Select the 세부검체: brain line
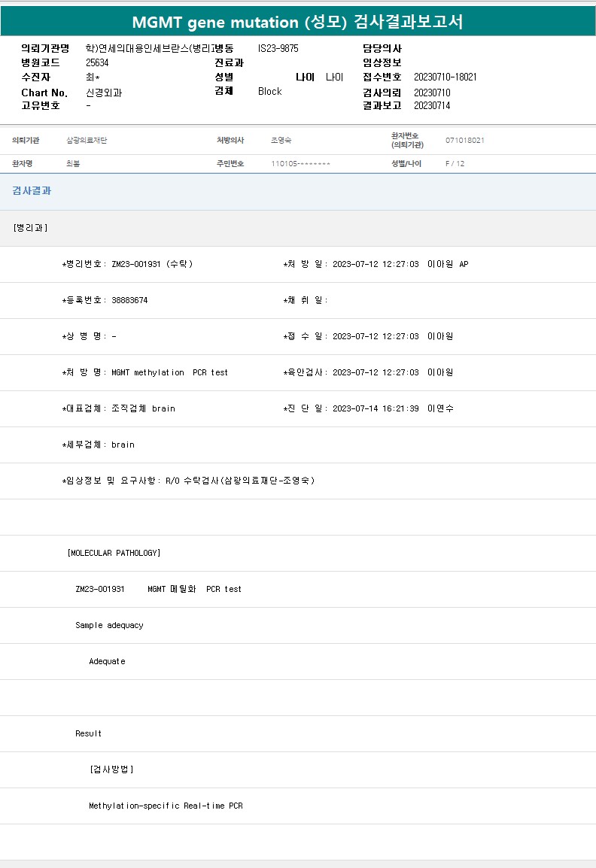 pyautogui.click(x=98, y=445)
